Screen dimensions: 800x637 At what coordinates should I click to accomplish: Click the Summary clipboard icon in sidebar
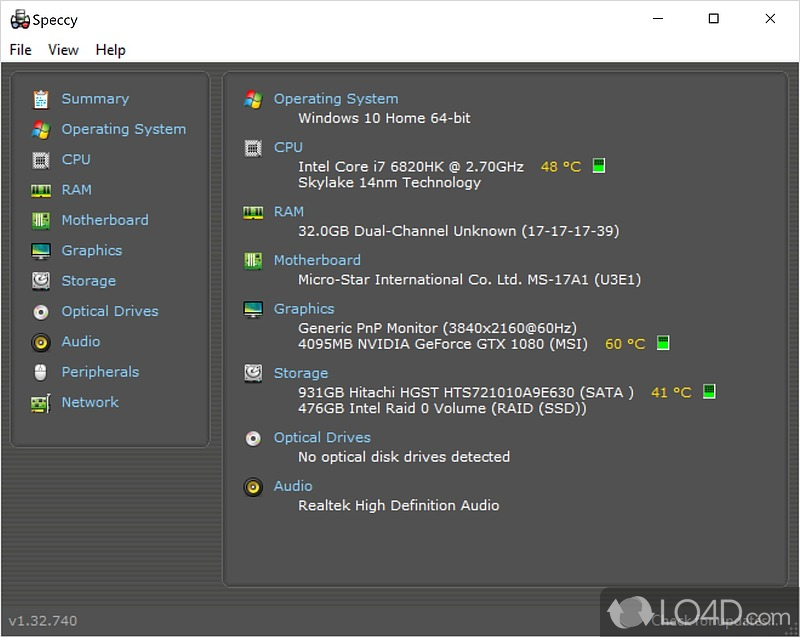coord(41,99)
